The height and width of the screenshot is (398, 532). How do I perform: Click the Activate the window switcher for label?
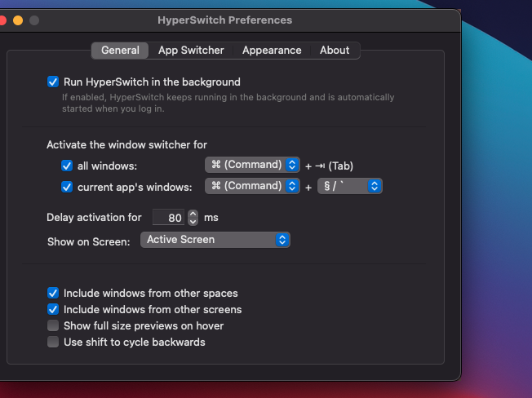(126, 144)
